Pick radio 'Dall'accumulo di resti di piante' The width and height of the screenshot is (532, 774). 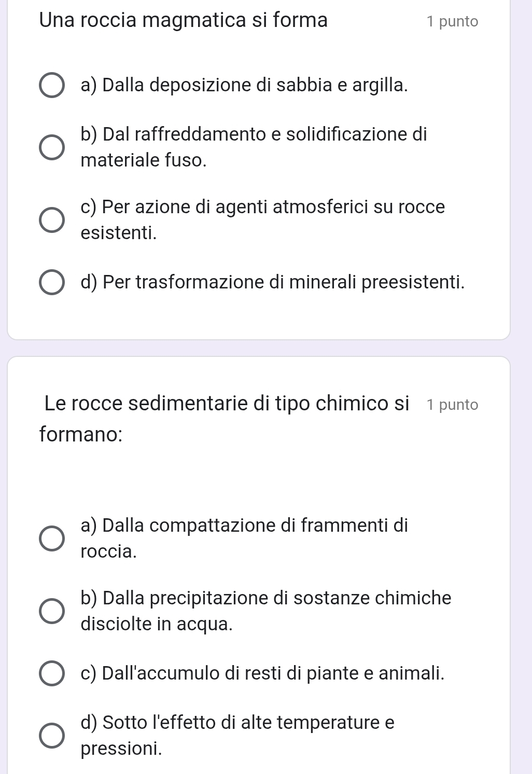click(x=52, y=674)
